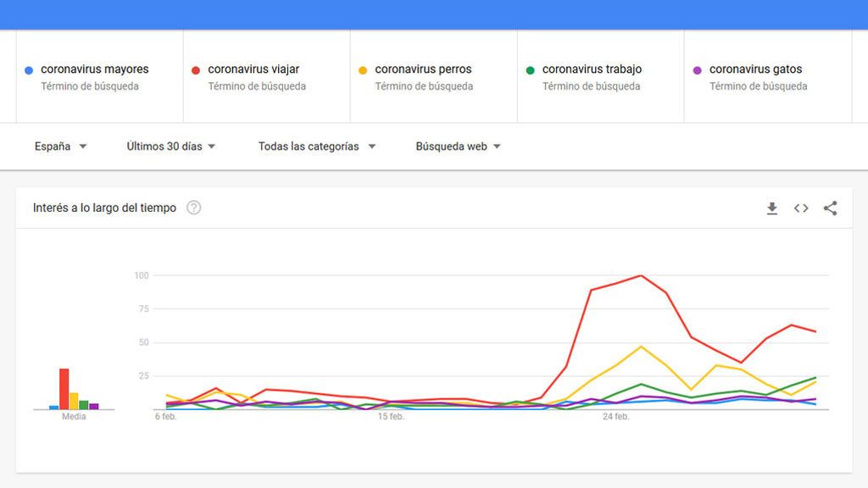Open the embed code icon
Image resolution: width=868 pixels, height=488 pixels.
(801, 208)
